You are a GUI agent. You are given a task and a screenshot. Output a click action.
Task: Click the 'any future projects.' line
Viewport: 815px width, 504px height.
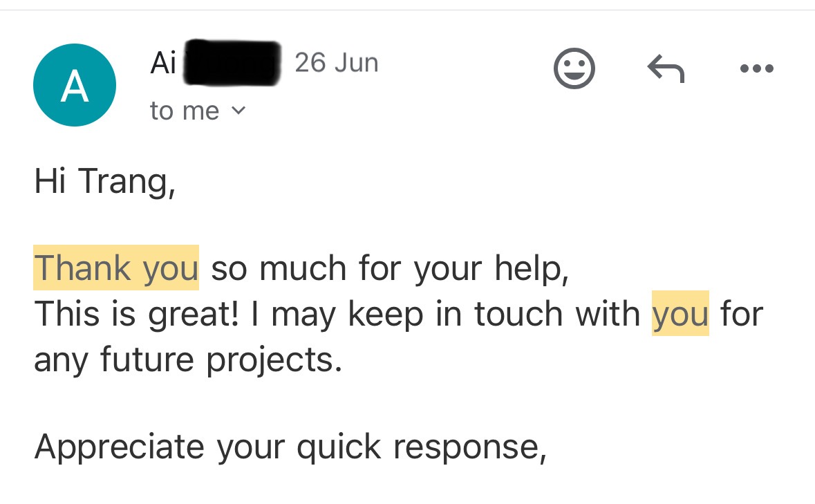188,360
